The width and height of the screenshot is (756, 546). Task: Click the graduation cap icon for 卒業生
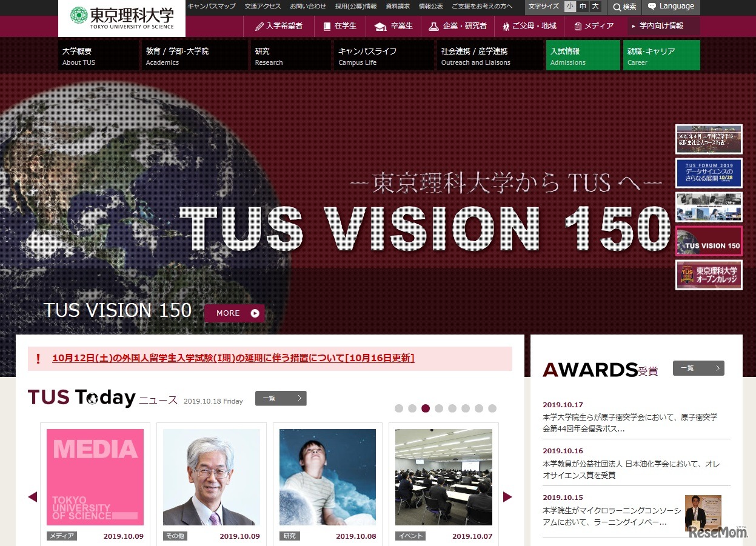click(381, 27)
